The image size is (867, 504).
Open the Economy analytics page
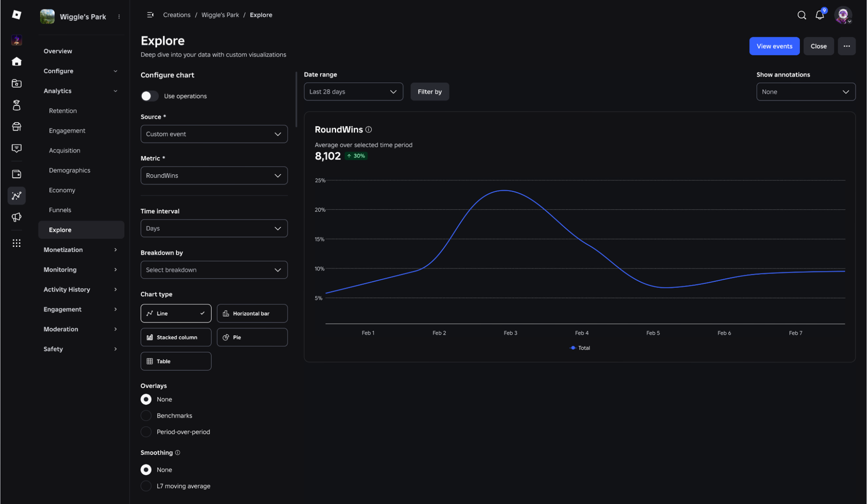pos(62,190)
